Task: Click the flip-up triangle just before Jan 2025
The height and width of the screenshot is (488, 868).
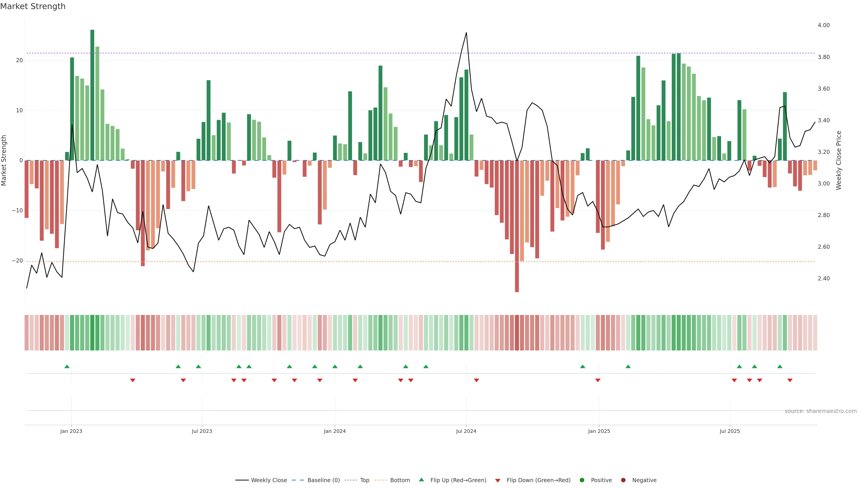Action: [x=583, y=366]
